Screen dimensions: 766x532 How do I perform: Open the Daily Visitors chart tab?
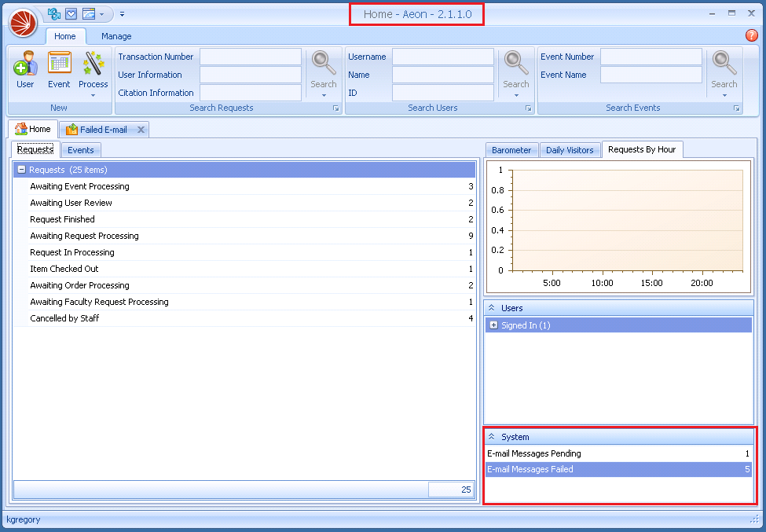(x=570, y=150)
